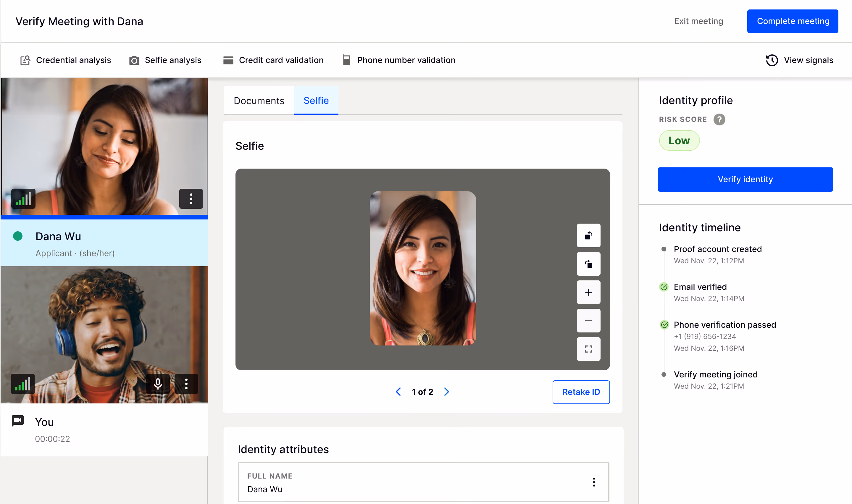Click 'Applicant · (she/her)' label
852x504 pixels.
click(75, 253)
